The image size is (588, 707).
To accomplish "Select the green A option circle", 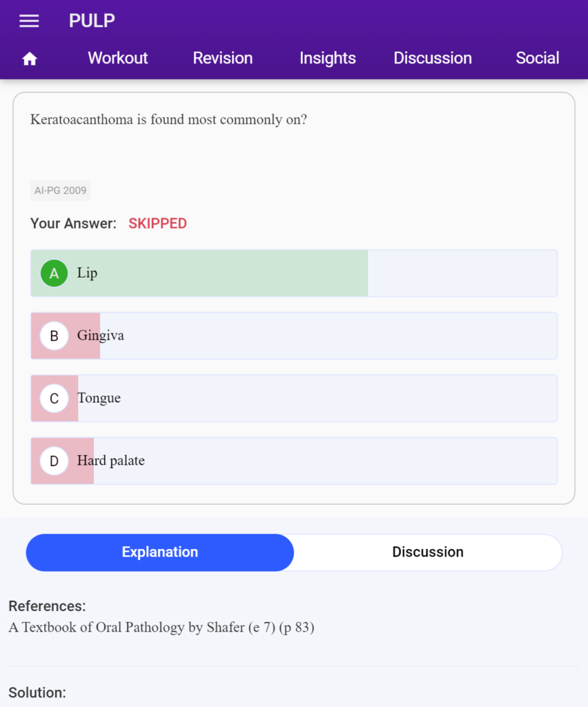I will [54, 273].
